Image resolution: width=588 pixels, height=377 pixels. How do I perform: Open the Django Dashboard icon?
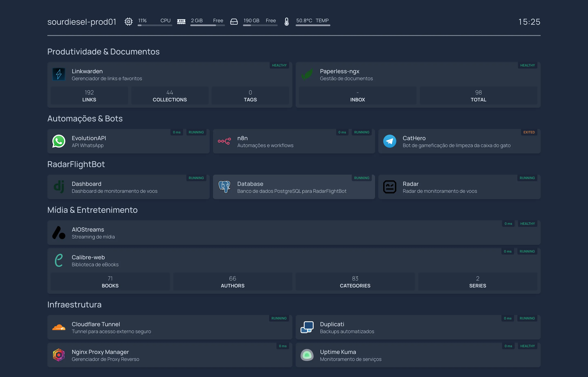tap(59, 187)
